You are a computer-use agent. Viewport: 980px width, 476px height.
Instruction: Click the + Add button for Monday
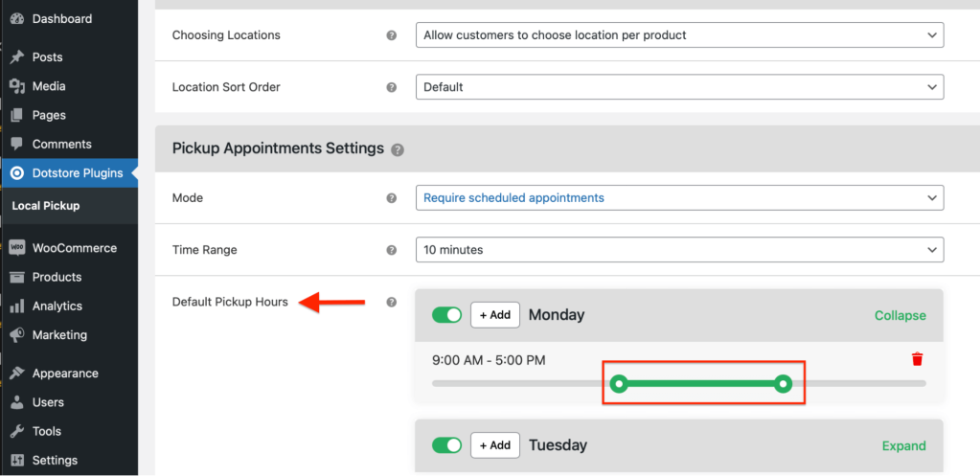point(495,315)
